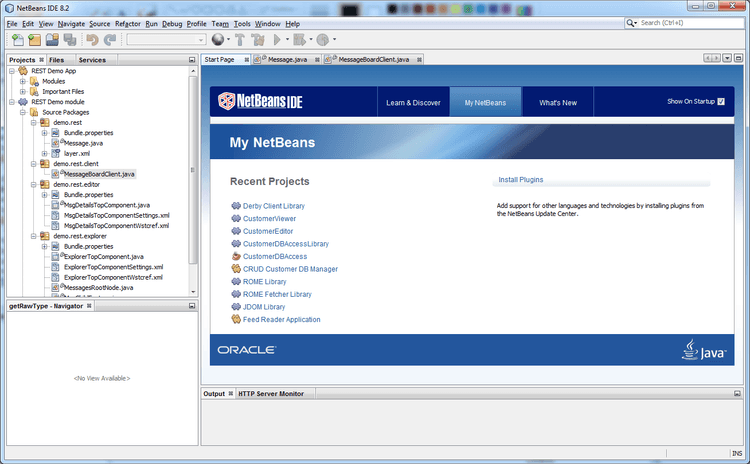Show opened documents list dropdown
The width and height of the screenshot is (750, 464).
[727, 58]
